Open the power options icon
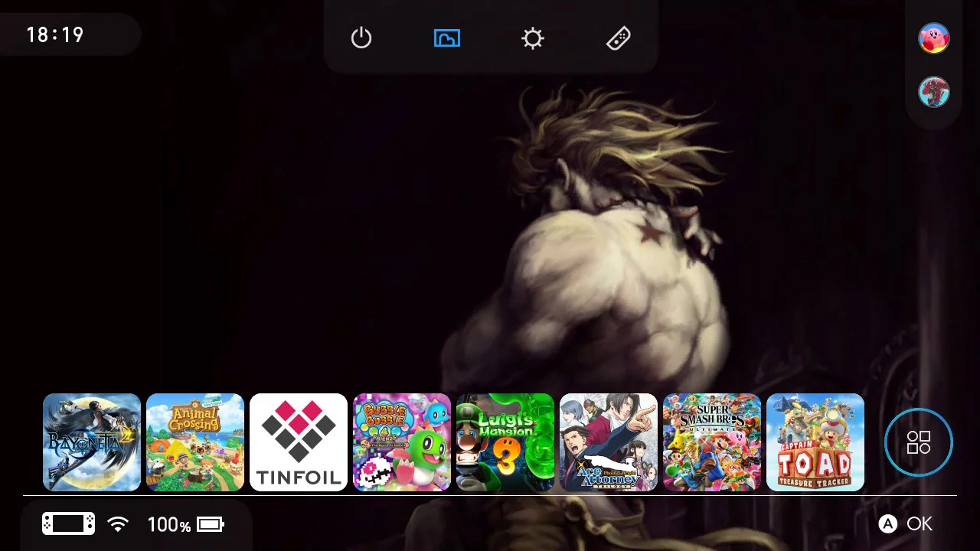This screenshot has height=551, width=980. tap(361, 38)
